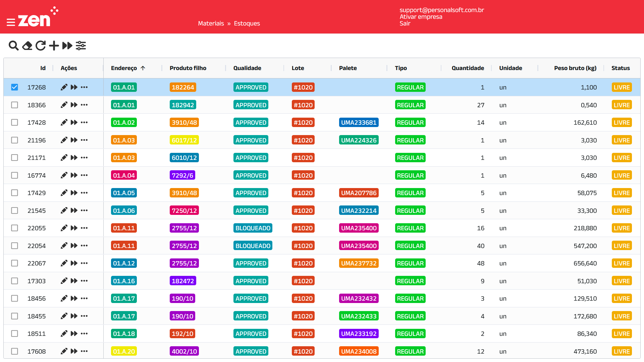Go to the Materiais breadcrumb
The height and width of the screenshot is (362, 644).
click(211, 23)
